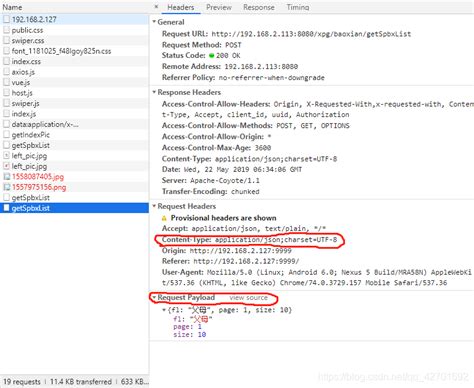Image resolution: width=474 pixels, height=388 pixels.
Task: Click view source link in Request Payload
Action: point(249,297)
